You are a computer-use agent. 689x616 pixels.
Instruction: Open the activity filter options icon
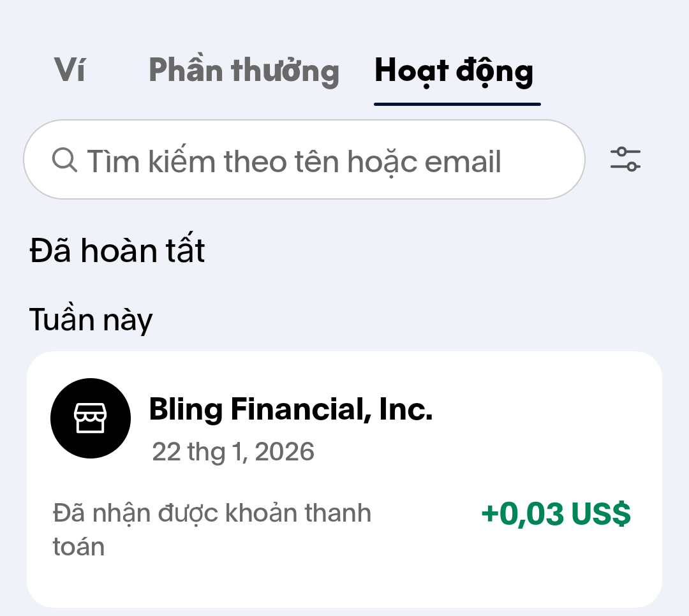(x=625, y=159)
